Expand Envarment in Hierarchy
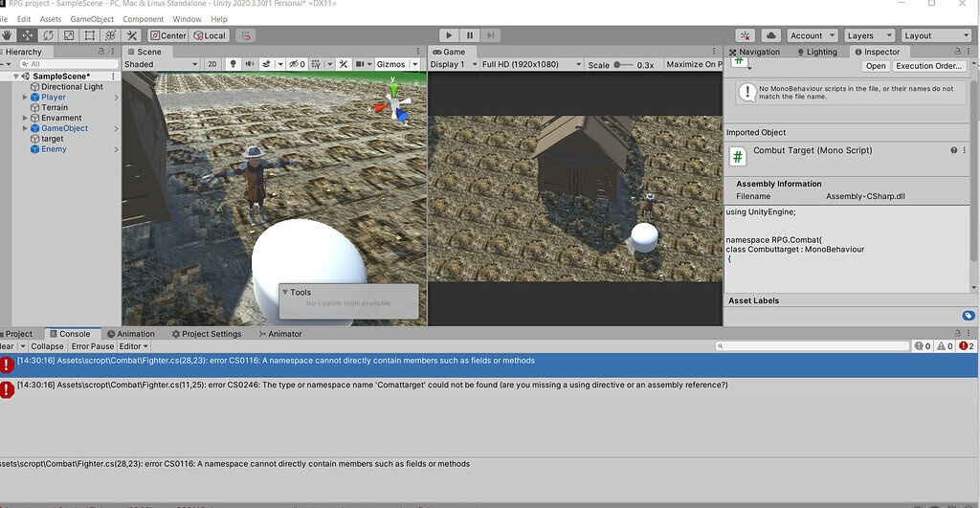Image resolution: width=980 pixels, height=508 pixels. click(x=25, y=118)
